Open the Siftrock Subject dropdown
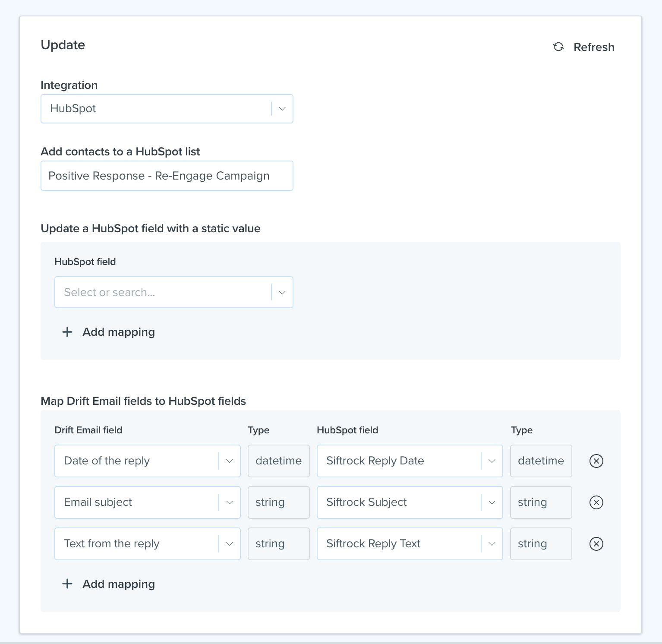Screen dimensions: 662x644 (x=410, y=502)
